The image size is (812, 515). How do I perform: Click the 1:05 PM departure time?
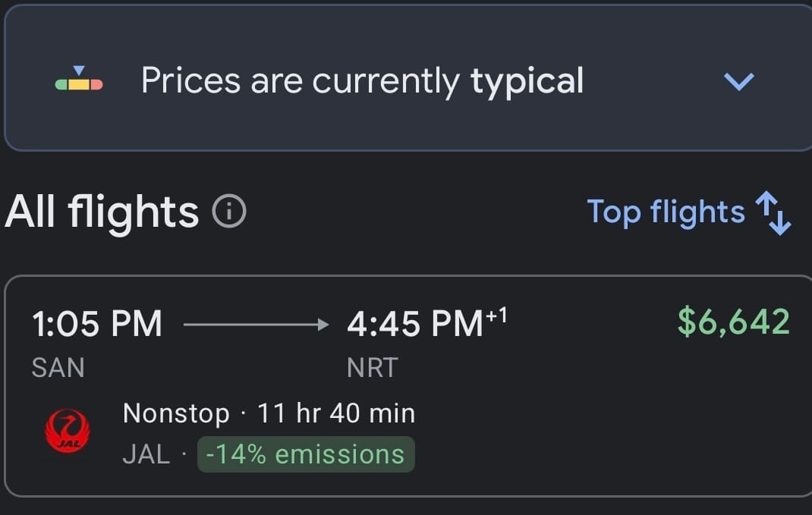pos(97,324)
